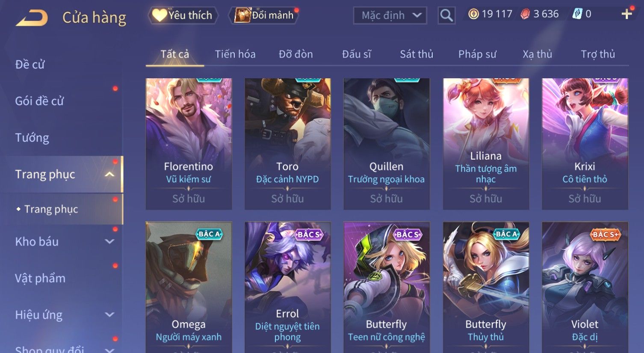Switch to the Sát thủ tab
This screenshot has width=644, height=353.
point(417,54)
